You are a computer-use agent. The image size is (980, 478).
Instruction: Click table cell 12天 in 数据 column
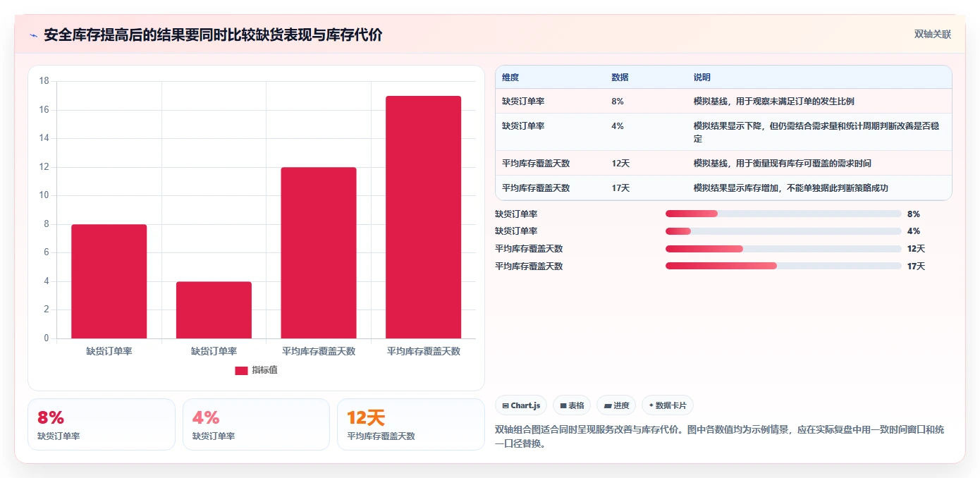pyautogui.click(x=620, y=164)
